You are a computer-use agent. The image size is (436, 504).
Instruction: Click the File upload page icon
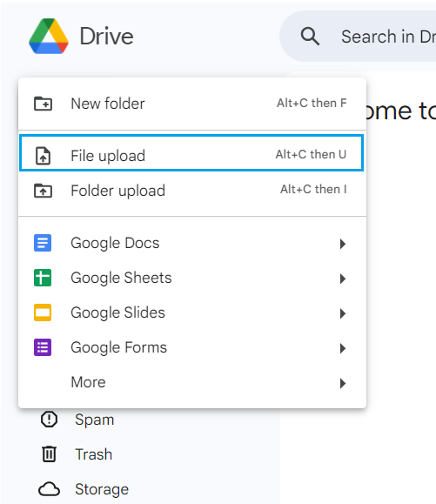[x=43, y=156]
